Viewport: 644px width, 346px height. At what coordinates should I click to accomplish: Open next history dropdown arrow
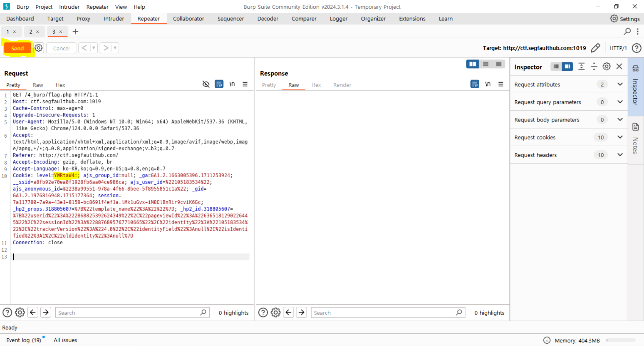[x=115, y=48]
